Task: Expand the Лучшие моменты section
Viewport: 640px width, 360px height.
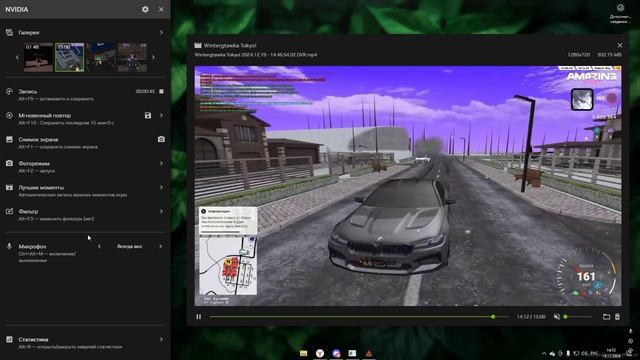Action: (x=161, y=187)
